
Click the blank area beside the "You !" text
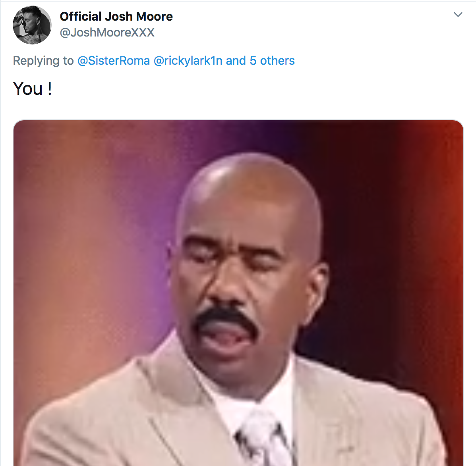click(243, 89)
